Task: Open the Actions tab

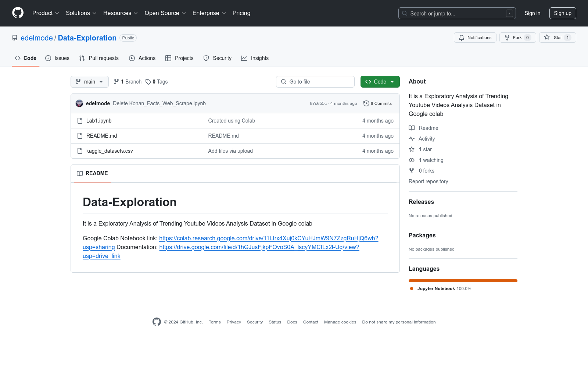Action: [142, 58]
